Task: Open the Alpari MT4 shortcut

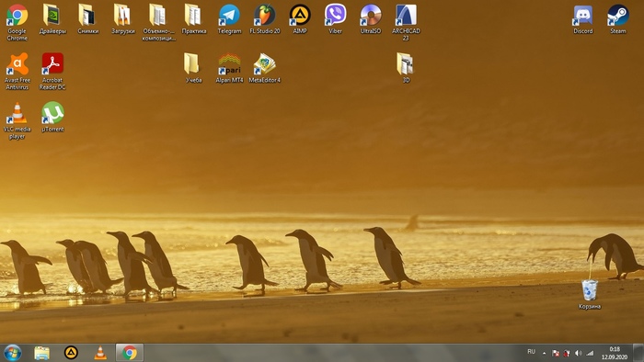Action: pyautogui.click(x=229, y=68)
